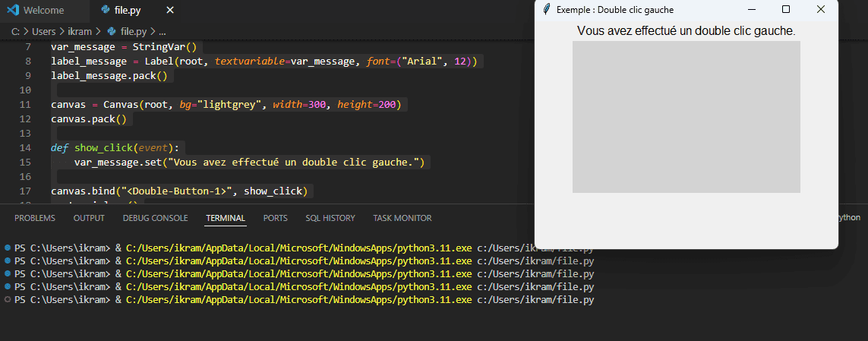
Task: Click the 'ikram' breadcrumb segment
Action: (x=80, y=32)
